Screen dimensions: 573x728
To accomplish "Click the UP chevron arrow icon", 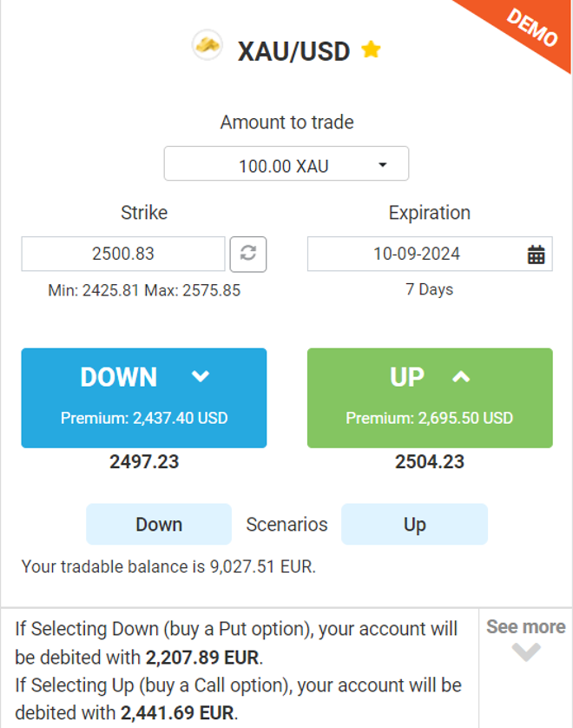I will coord(461,376).
